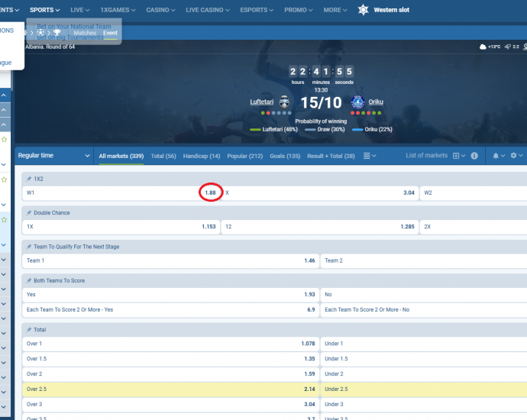Open the Western slot link
This screenshot has height=420, width=527.
coord(392,10)
